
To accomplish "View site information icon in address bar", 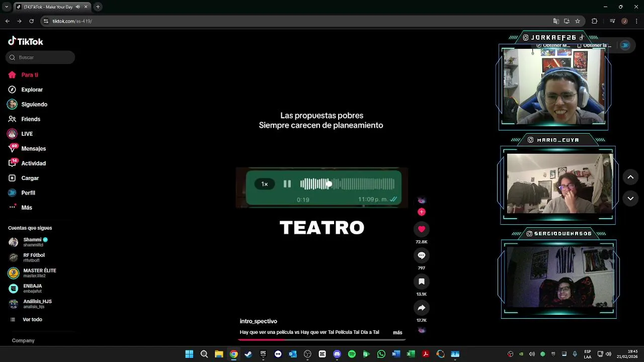I will coord(46,21).
